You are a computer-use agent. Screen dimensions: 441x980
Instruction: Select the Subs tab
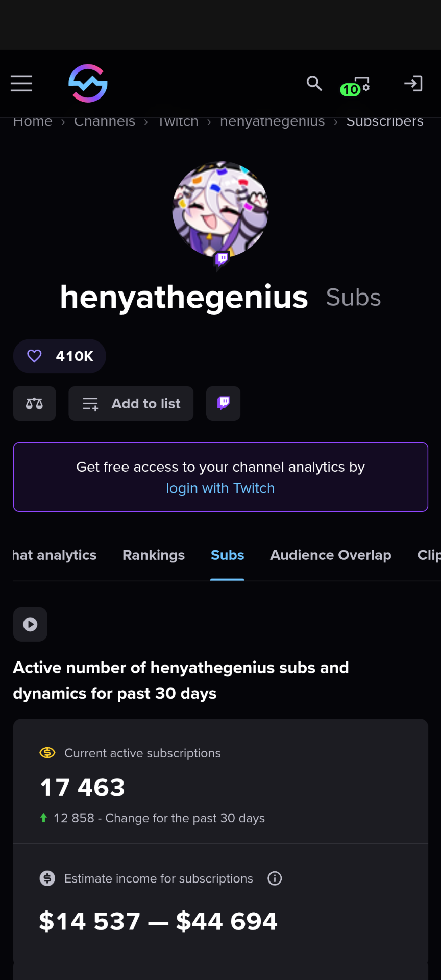227,555
